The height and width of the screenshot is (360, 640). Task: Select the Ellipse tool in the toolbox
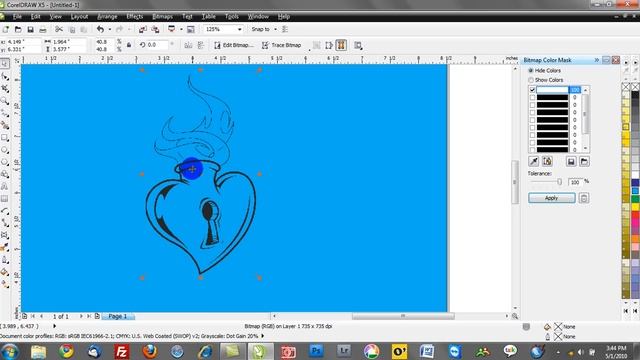point(5,150)
